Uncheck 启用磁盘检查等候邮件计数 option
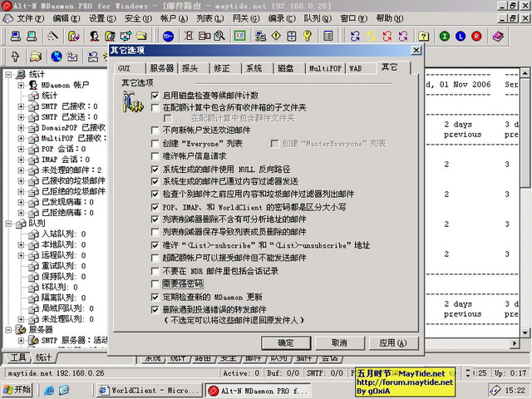The height and width of the screenshot is (399, 532). pos(155,96)
